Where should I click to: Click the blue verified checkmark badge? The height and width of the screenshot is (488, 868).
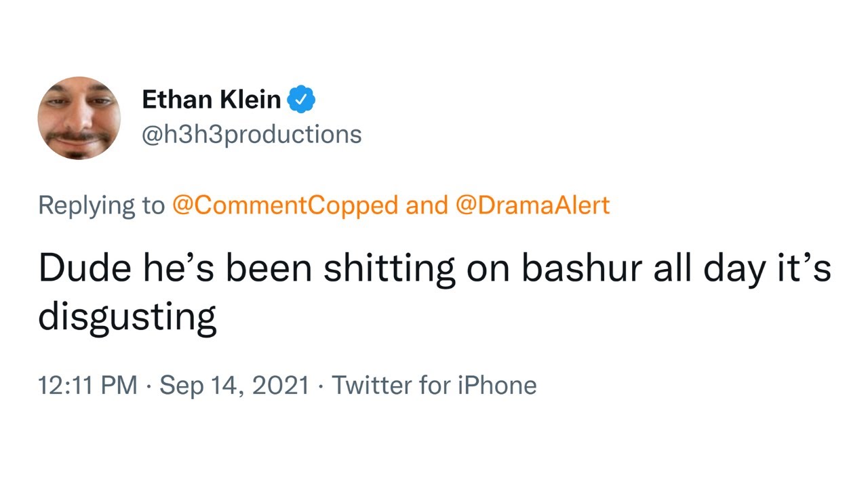(302, 100)
